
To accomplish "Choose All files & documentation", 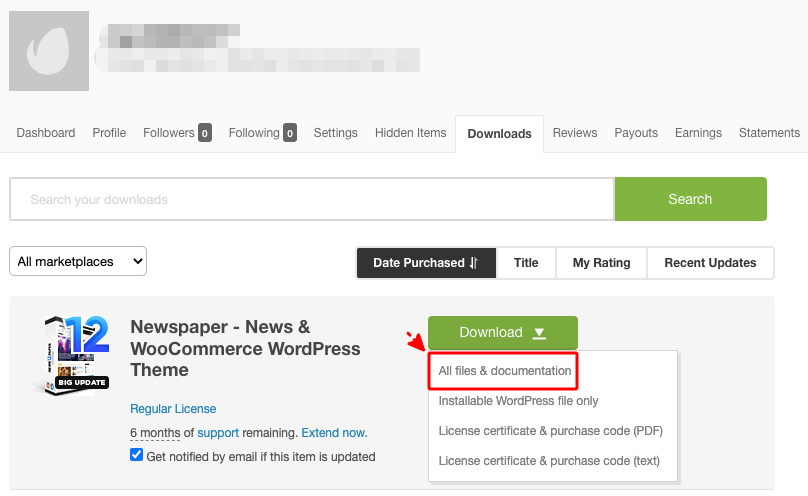I will 504,371.
